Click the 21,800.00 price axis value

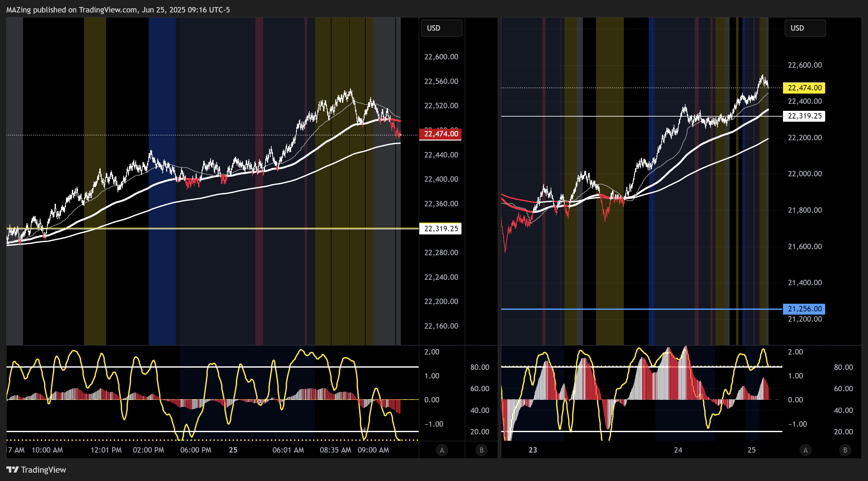(805, 210)
